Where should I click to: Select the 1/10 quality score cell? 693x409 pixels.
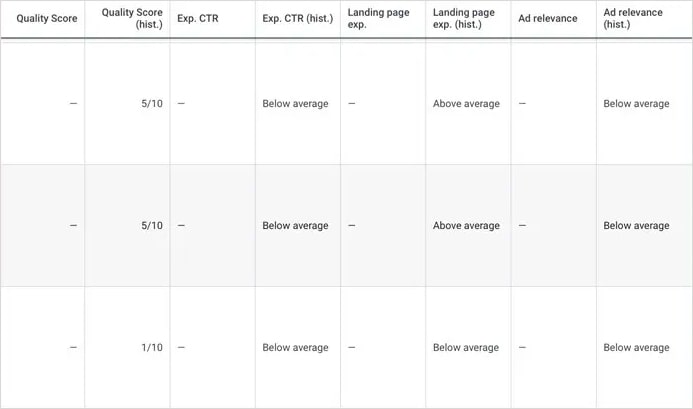152,348
